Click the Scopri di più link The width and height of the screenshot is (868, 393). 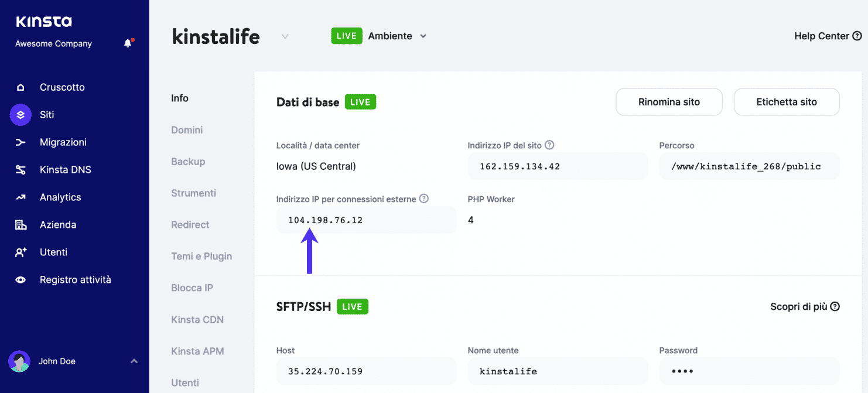pos(799,307)
